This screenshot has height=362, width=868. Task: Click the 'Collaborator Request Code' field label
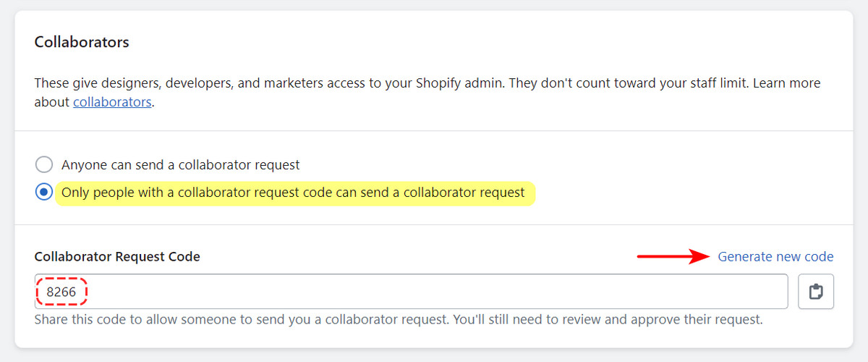pos(117,256)
